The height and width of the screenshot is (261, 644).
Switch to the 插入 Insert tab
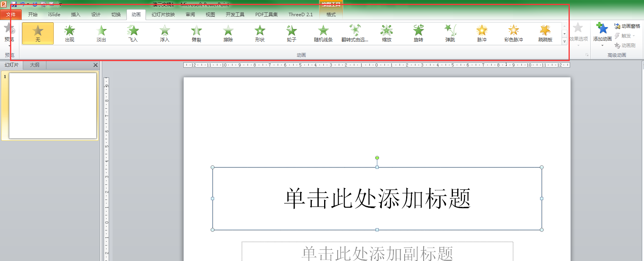coord(76,15)
